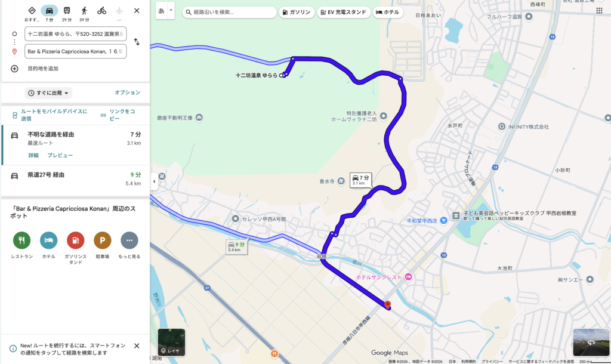
Task: Filter by ガソリン chip
Action: tap(297, 12)
